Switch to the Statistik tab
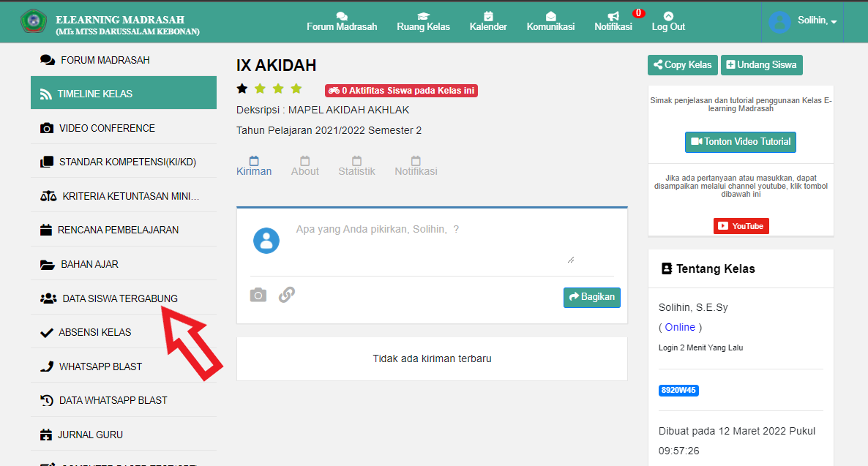Image resolution: width=868 pixels, height=466 pixels. tap(356, 166)
